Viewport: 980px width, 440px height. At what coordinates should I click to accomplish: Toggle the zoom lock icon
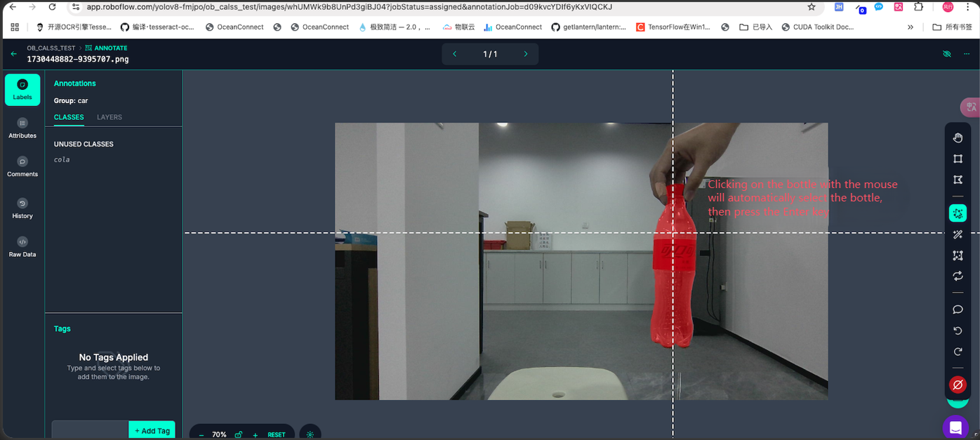coord(239,435)
